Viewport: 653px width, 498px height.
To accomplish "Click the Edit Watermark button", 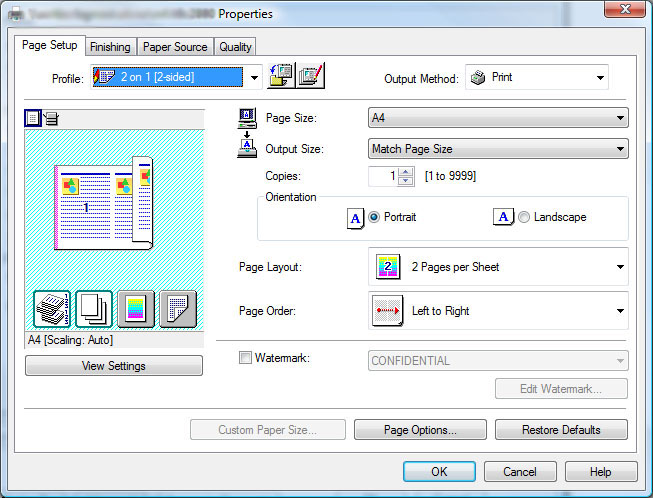I will click(561, 388).
